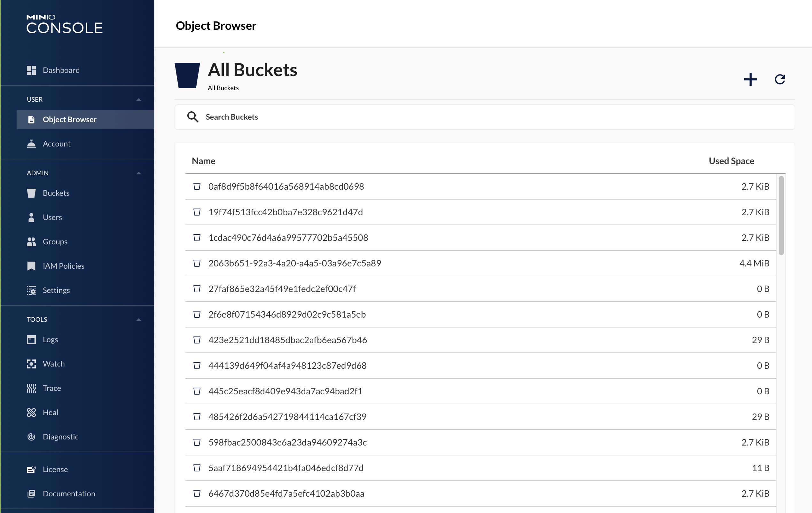The image size is (812, 513).
Task: Click the bucket list vertical scrollbar
Action: coord(781,216)
